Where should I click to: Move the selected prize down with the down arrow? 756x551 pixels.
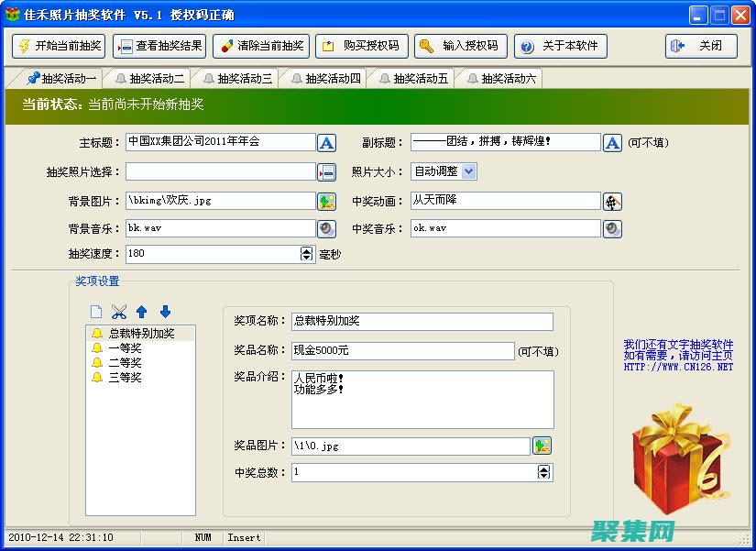point(166,311)
